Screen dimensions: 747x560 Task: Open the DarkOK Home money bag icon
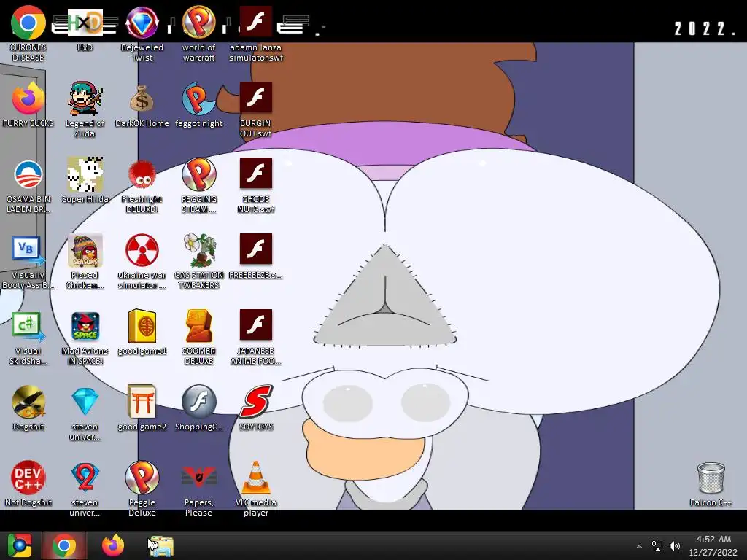click(x=142, y=98)
